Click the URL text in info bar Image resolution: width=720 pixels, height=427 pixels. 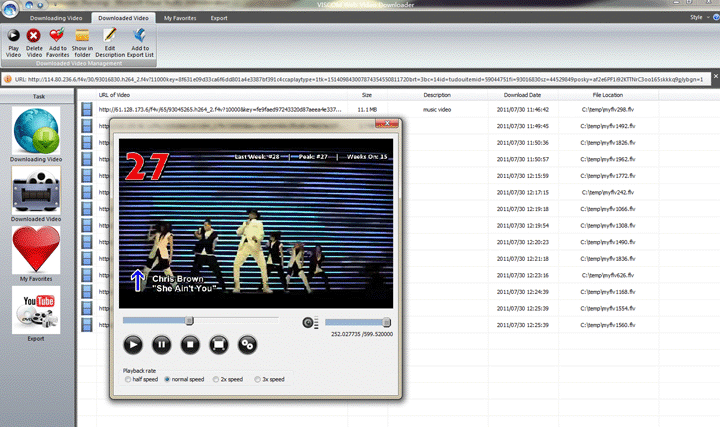tap(359, 79)
